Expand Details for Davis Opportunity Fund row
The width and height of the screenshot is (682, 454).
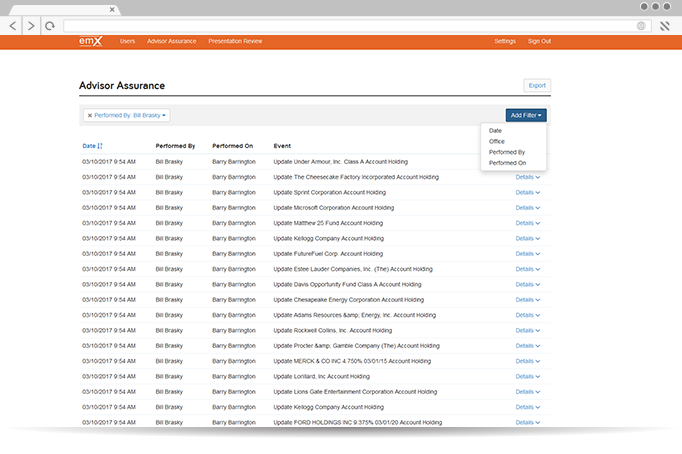(528, 284)
